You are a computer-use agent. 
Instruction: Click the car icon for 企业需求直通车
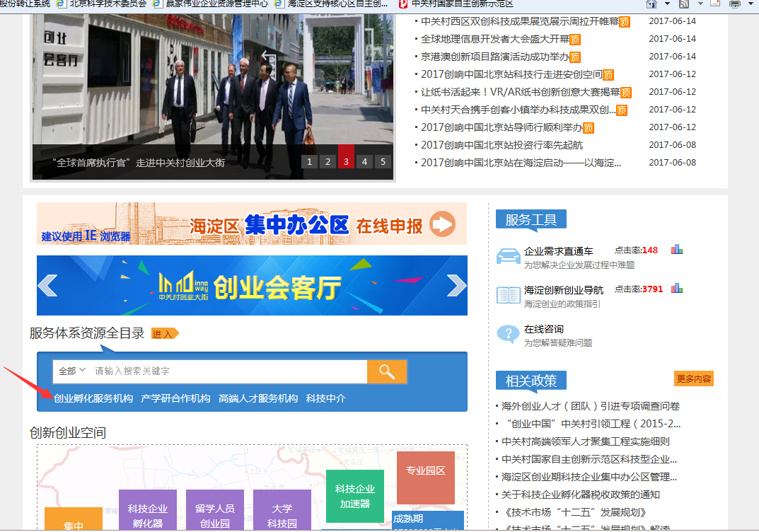509,256
